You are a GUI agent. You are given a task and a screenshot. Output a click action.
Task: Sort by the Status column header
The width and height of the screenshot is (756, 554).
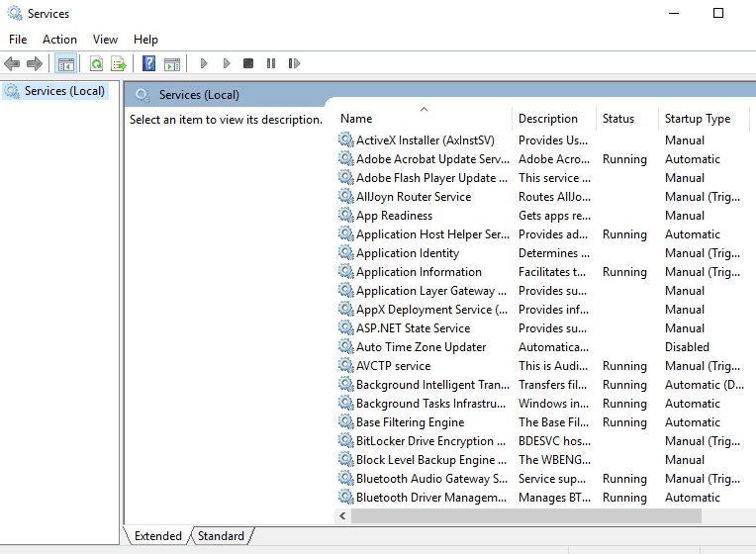(618, 119)
